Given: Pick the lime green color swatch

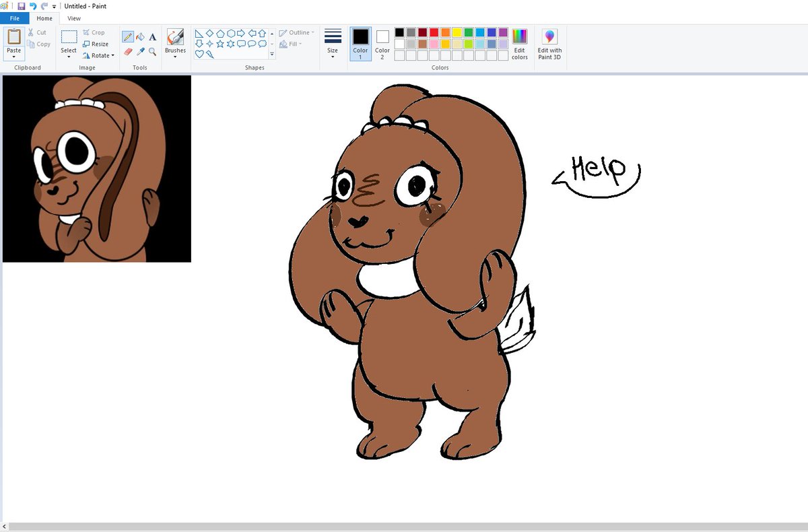Looking at the screenshot, I should [468, 44].
